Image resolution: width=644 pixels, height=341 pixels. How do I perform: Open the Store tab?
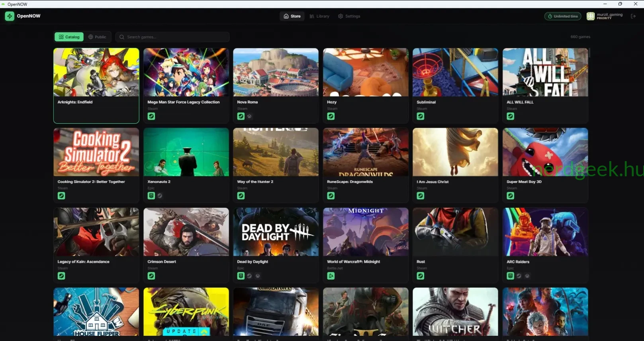click(x=292, y=16)
